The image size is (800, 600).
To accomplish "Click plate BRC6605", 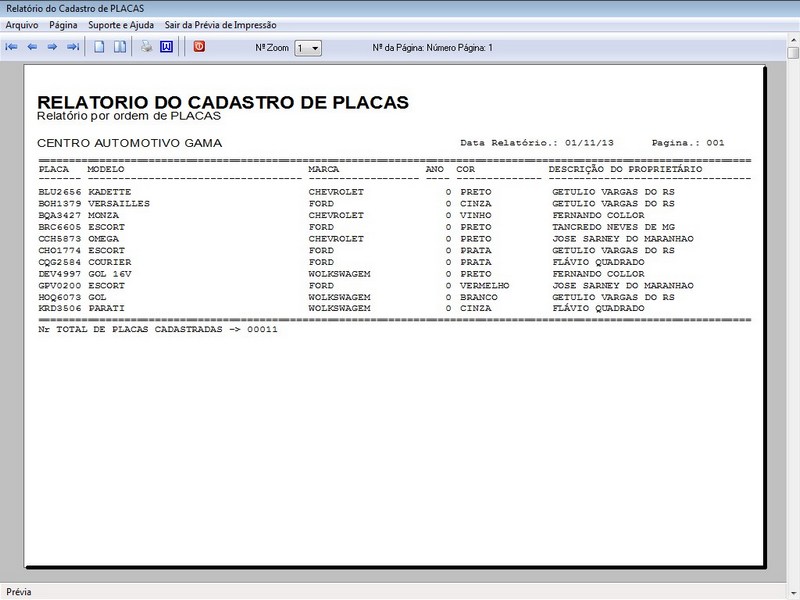I will tap(60, 228).
